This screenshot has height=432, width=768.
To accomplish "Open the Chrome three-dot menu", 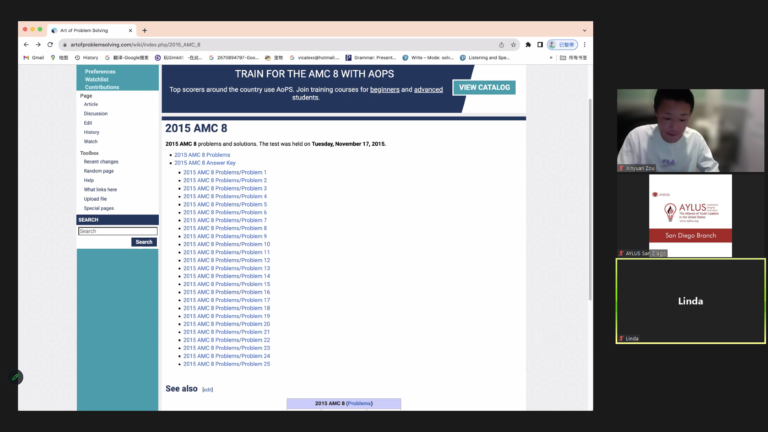I will [x=584, y=45].
